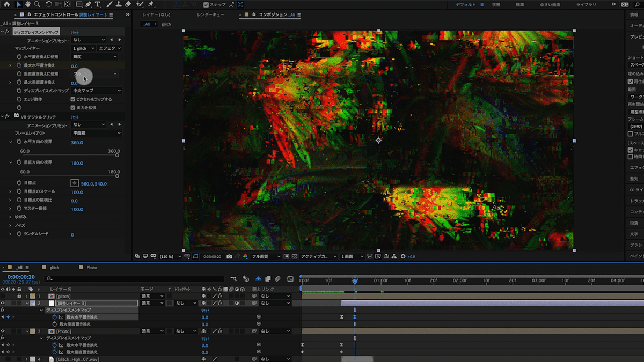
Task: Hide the [Photo] layer with eye icon
Action: 3,331
